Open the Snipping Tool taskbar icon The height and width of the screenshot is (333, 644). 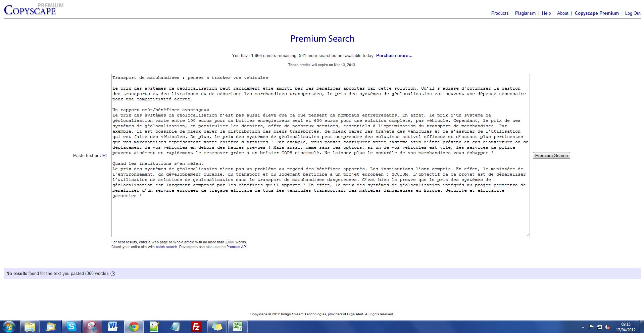(92, 326)
